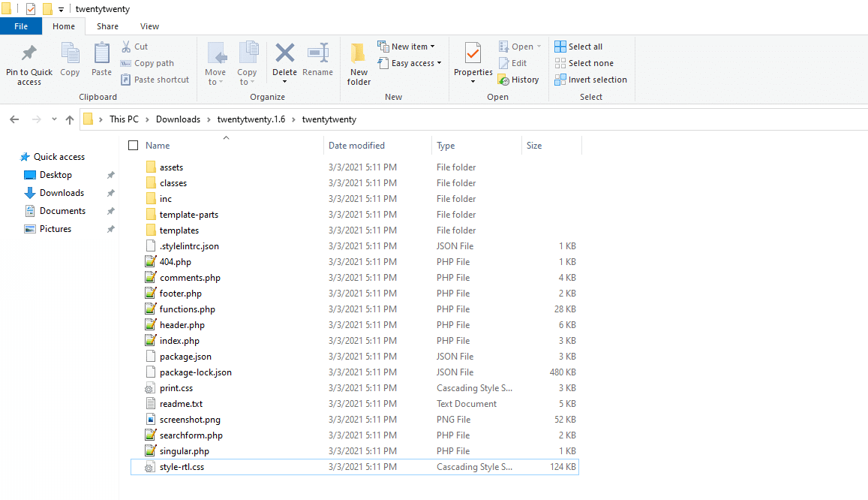Switch to the View ribbon tab
Image resolution: width=868 pixels, height=500 pixels.
click(x=149, y=26)
